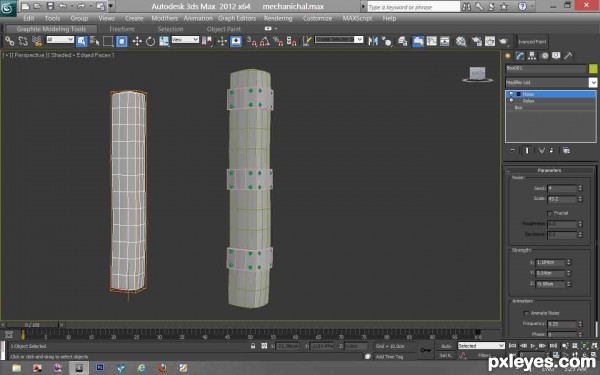The image size is (600, 375).
Task: Enable the Fractal checkbox
Action: 549,213
